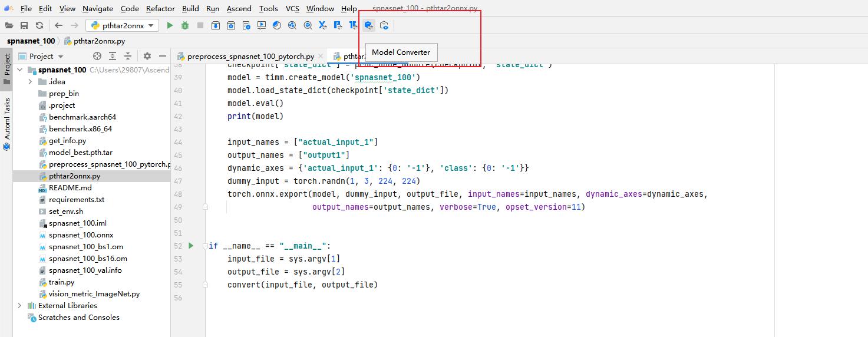The image size is (868, 337).
Task: Select spnasnet_100.iml in the Project tree
Action: point(78,223)
